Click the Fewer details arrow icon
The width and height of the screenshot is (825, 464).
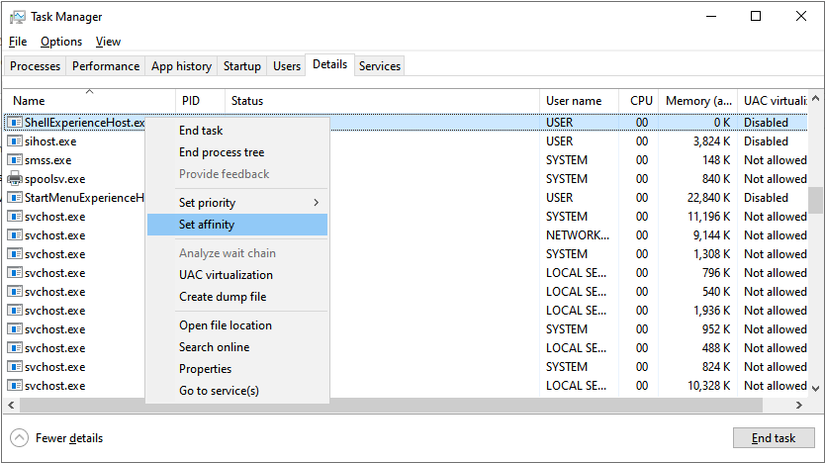tap(19, 438)
